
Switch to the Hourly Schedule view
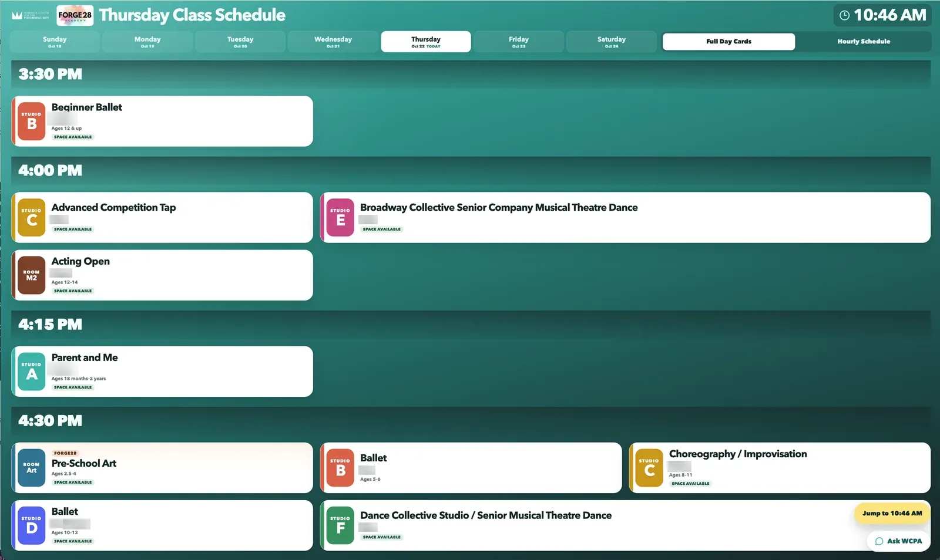(864, 42)
